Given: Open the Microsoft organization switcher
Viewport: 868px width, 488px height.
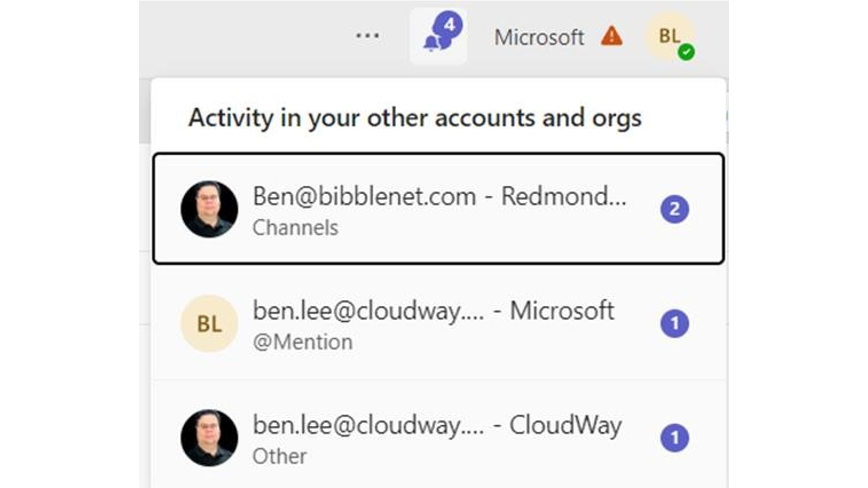Looking at the screenshot, I should pyautogui.click(x=539, y=37).
